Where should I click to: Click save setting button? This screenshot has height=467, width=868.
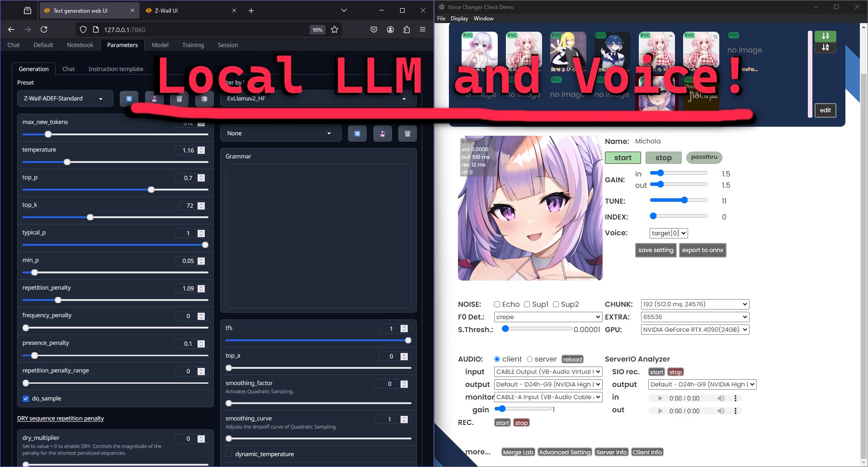pos(656,250)
